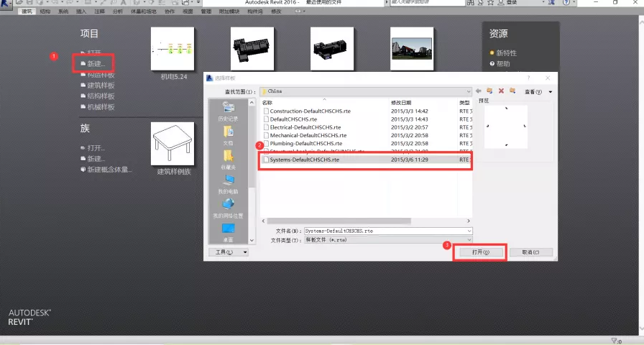Open the Quick Access Toolbar customize dropdown arrow

198,2
